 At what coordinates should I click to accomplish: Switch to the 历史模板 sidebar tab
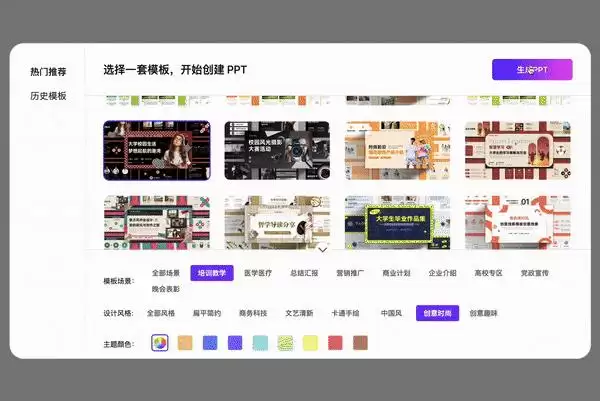click(x=48, y=96)
